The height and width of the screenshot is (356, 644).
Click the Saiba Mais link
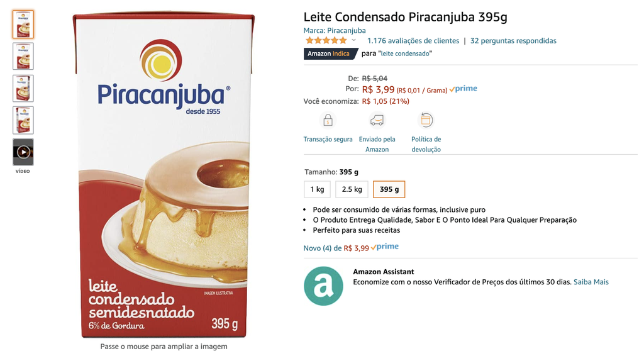(591, 282)
